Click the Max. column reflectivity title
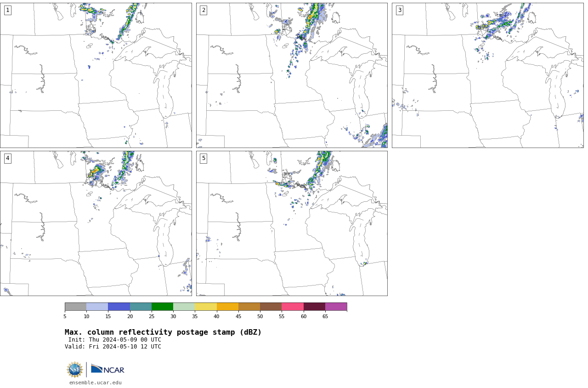This screenshot has height=388, width=588. tap(163, 332)
